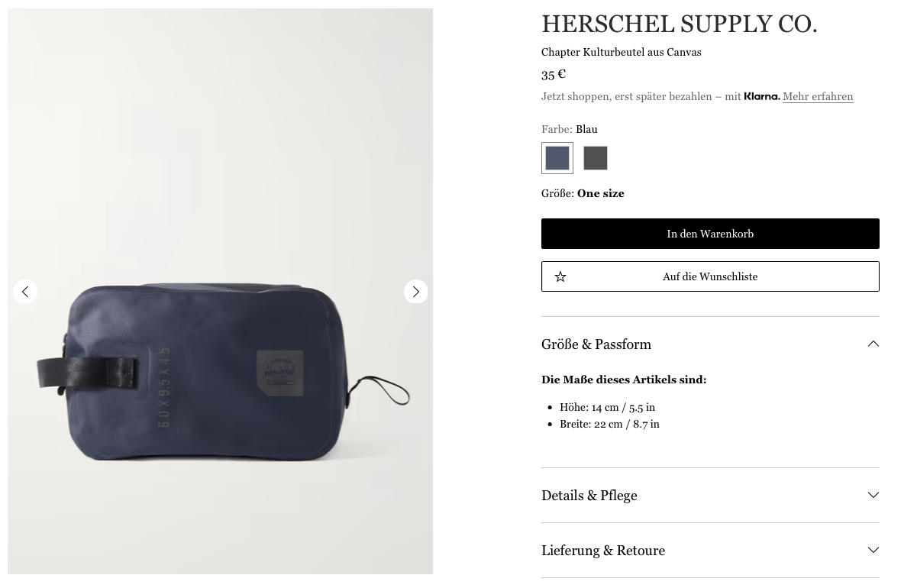Click Auf die Wunschliste button

pos(710,276)
